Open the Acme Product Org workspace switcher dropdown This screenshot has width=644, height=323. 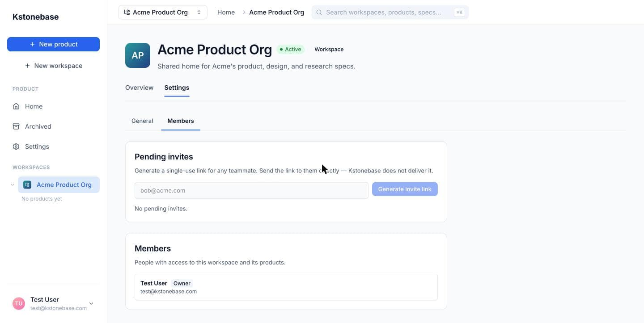click(163, 13)
